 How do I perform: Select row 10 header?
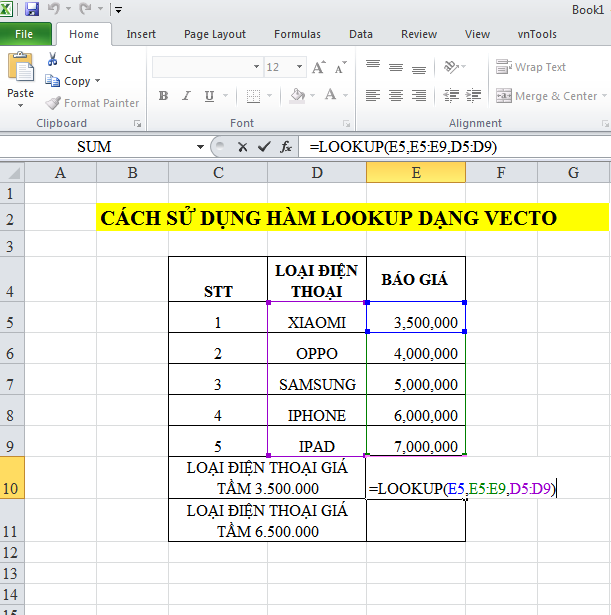point(12,477)
